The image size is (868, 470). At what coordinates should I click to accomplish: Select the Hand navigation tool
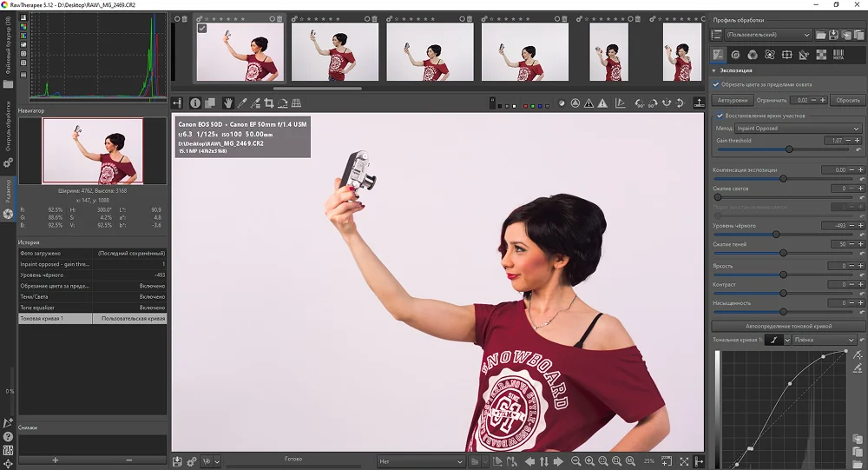pyautogui.click(x=228, y=103)
